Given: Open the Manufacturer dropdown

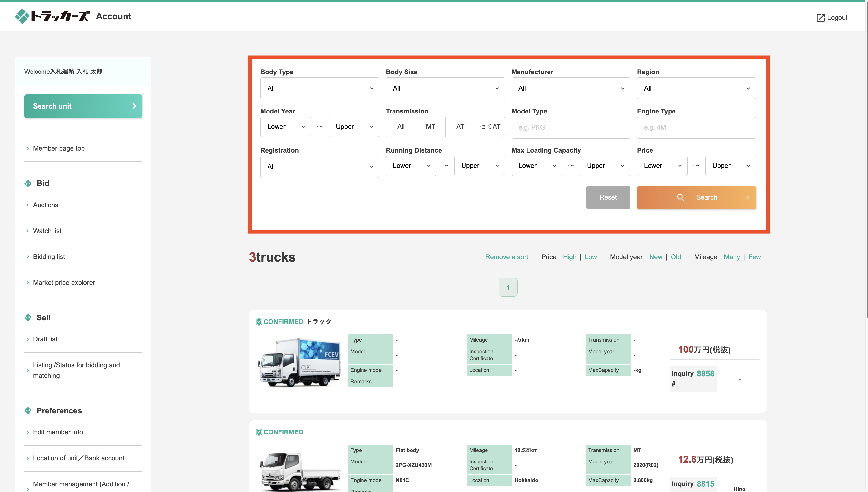Looking at the screenshot, I should pyautogui.click(x=570, y=88).
